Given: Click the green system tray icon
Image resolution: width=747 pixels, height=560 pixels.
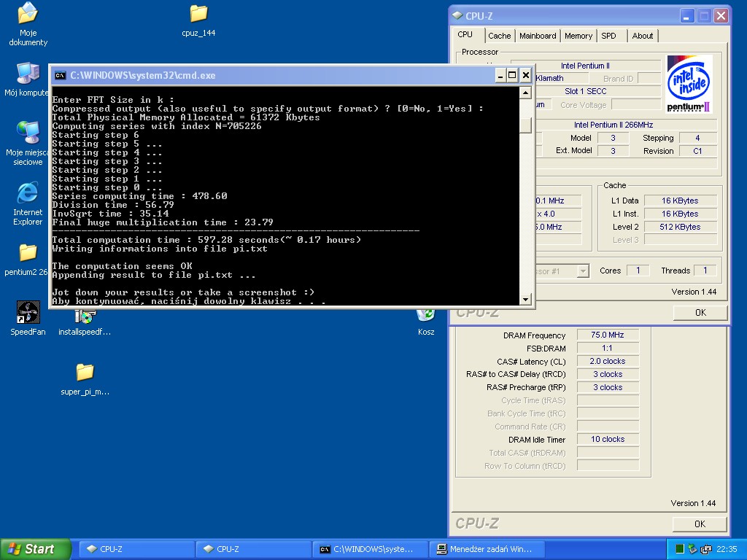Looking at the screenshot, I should pyautogui.click(x=680, y=549).
